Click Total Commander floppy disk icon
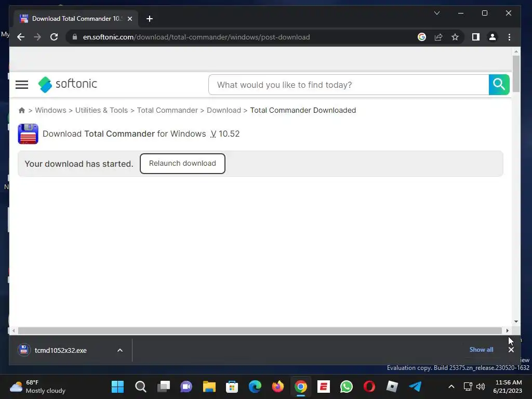 28,134
